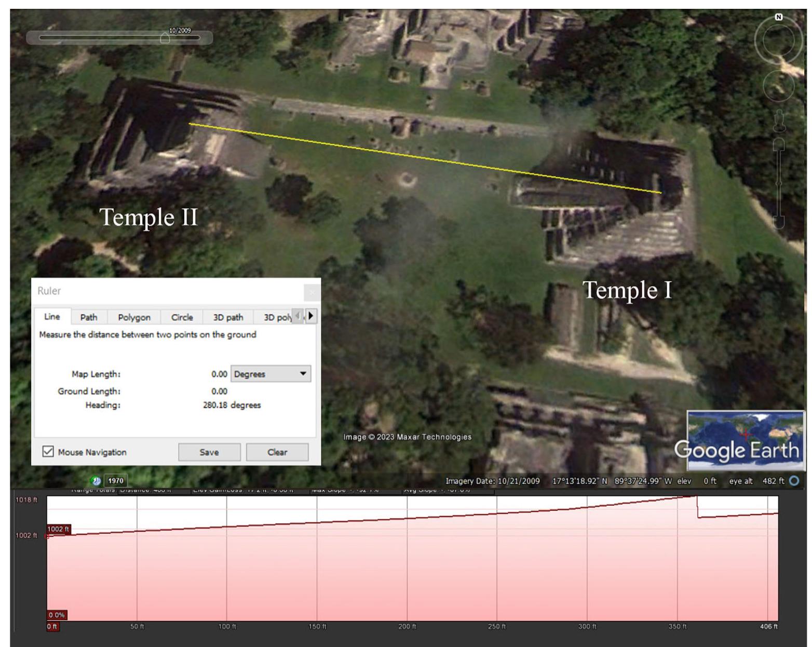Click the 406 ft end distance label
812x647 pixels.
click(769, 627)
